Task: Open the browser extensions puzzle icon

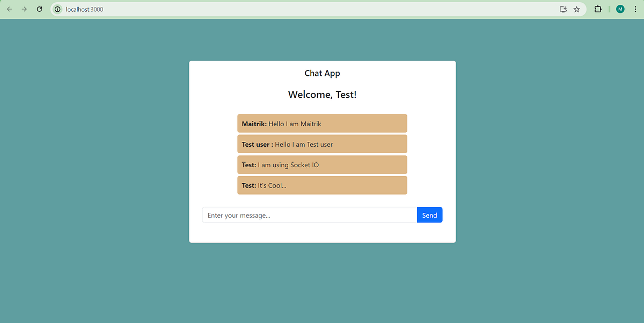Action: pos(597,9)
